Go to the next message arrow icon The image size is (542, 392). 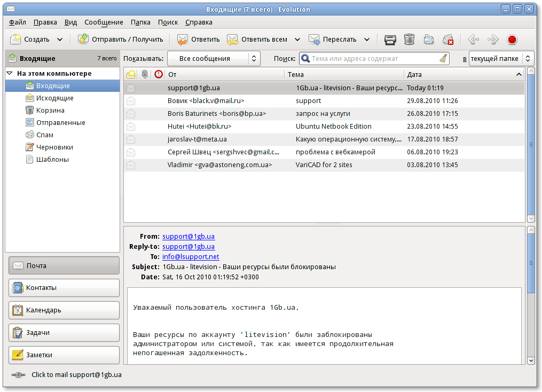pos(493,40)
